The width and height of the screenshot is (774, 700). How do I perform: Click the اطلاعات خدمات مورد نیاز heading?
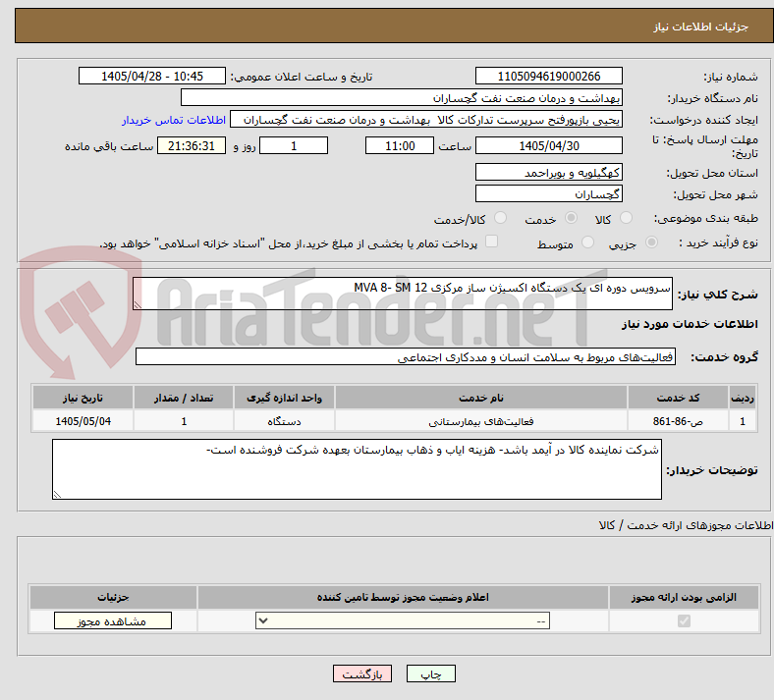tap(690, 324)
